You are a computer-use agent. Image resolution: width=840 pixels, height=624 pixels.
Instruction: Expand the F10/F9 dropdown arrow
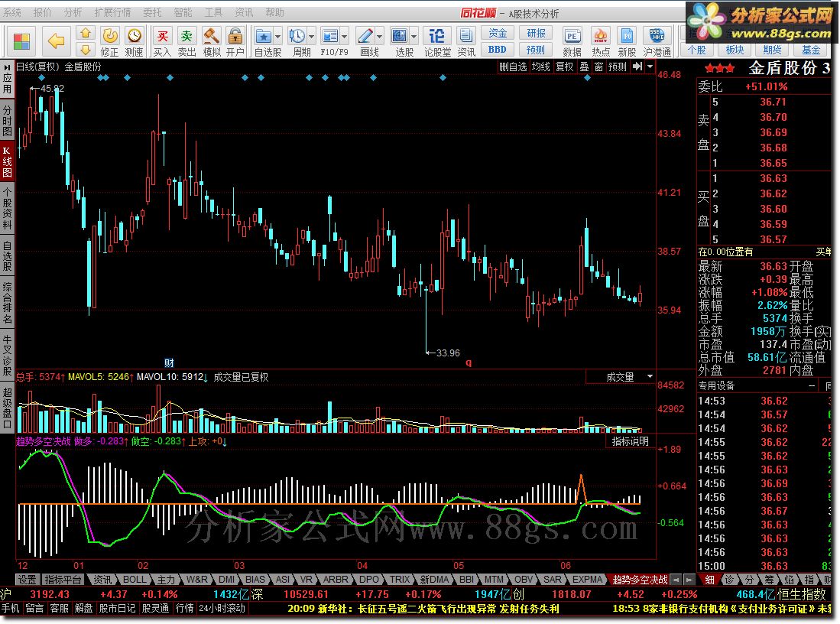point(345,37)
